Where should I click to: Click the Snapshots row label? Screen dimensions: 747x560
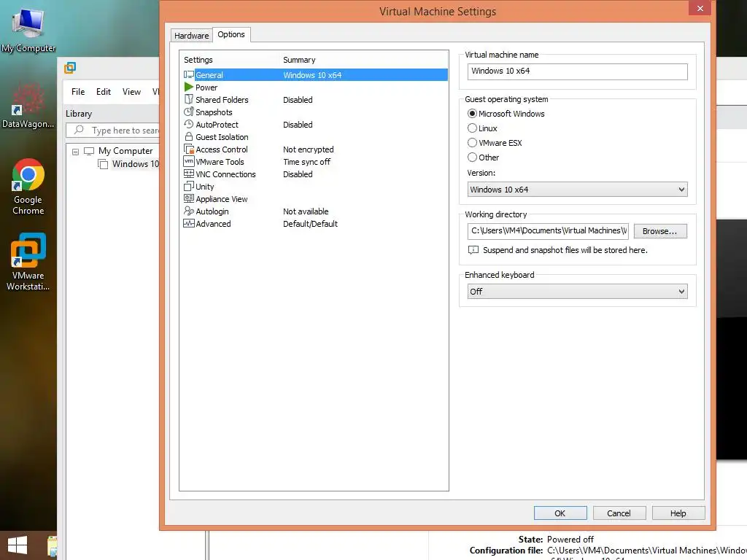[214, 112]
